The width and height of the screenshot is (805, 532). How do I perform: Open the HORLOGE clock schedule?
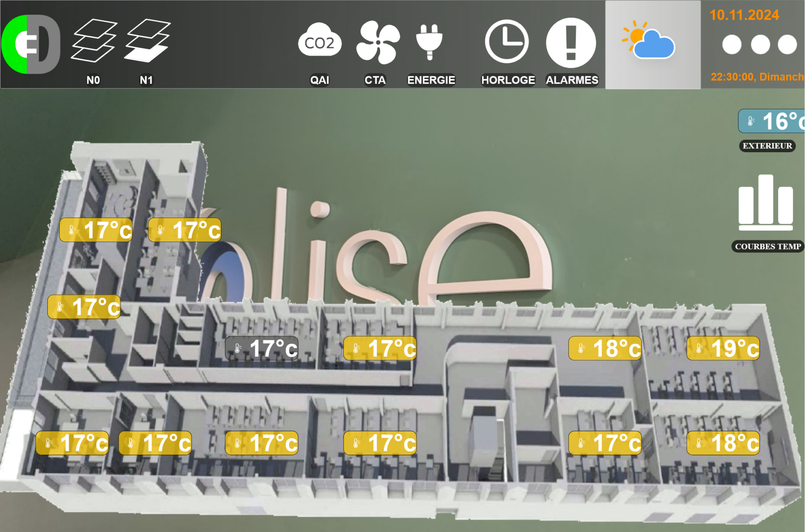(x=506, y=42)
